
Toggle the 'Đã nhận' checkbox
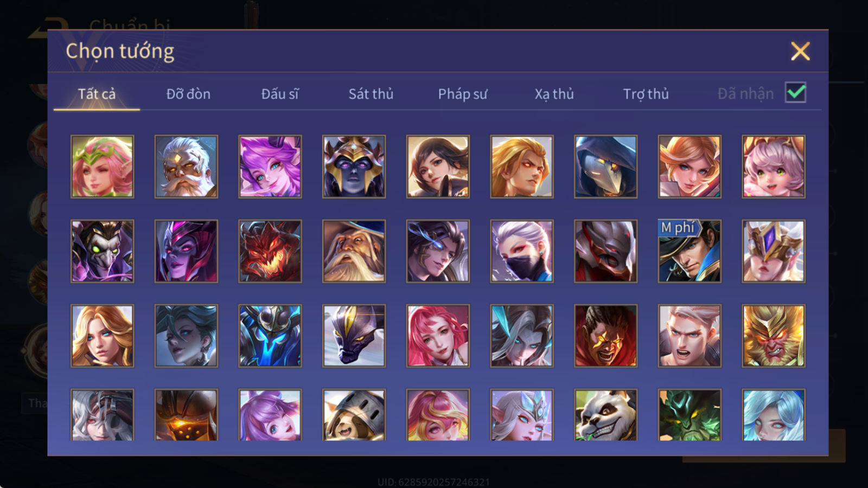click(x=795, y=93)
